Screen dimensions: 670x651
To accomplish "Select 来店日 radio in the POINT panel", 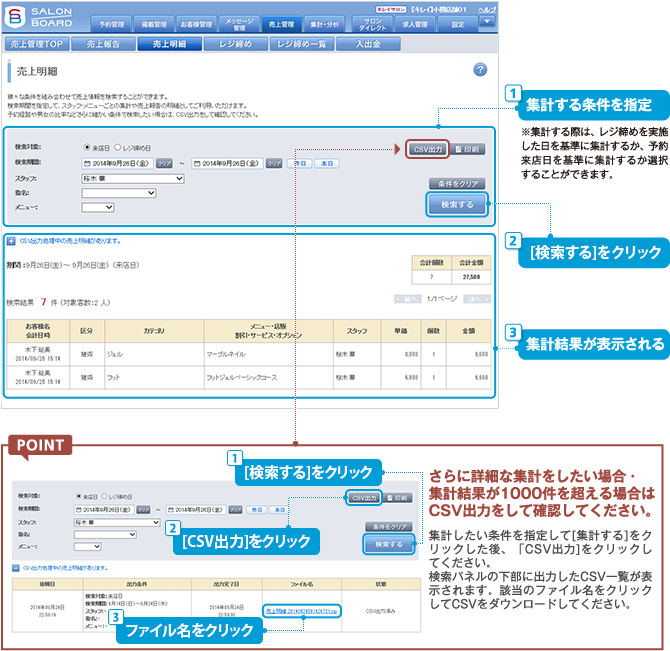I will coord(79,496).
